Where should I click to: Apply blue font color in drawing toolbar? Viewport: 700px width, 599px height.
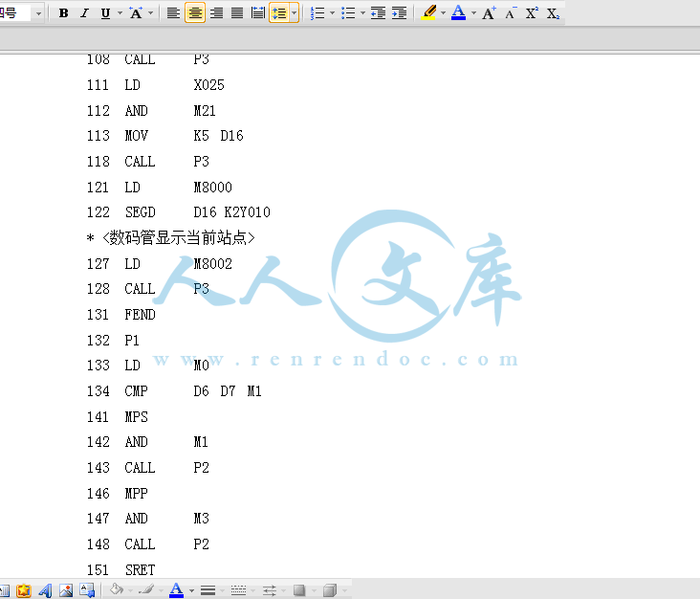[x=176, y=589]
